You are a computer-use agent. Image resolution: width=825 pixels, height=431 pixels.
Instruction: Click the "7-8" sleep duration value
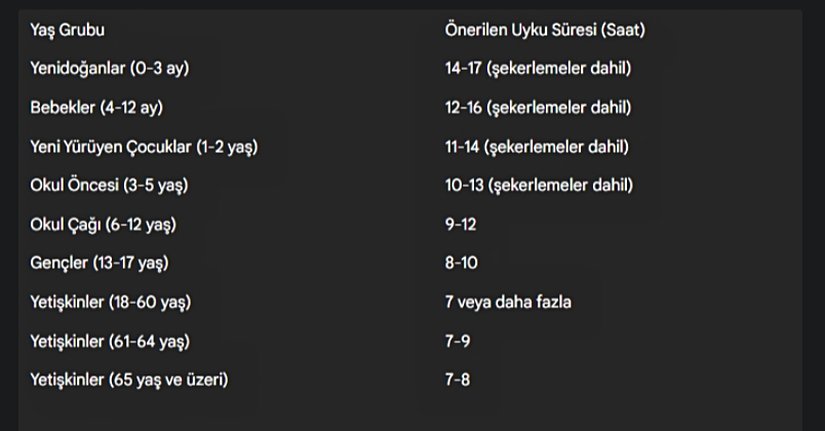[x=457, y=380]
